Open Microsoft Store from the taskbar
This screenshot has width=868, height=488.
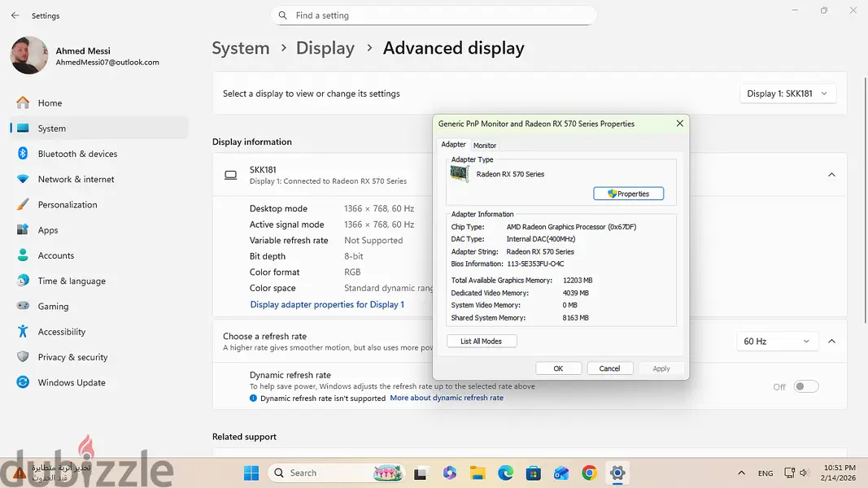(534, 473)
